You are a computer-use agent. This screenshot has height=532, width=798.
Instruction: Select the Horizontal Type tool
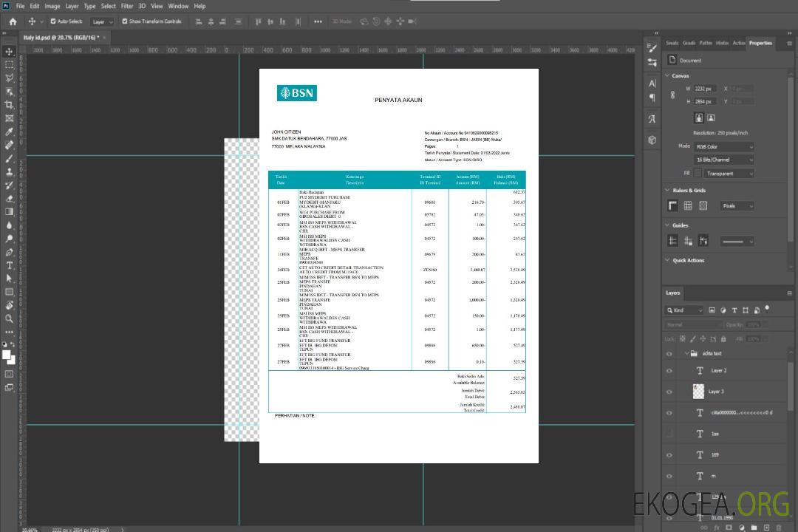click(x=9, y=265)
